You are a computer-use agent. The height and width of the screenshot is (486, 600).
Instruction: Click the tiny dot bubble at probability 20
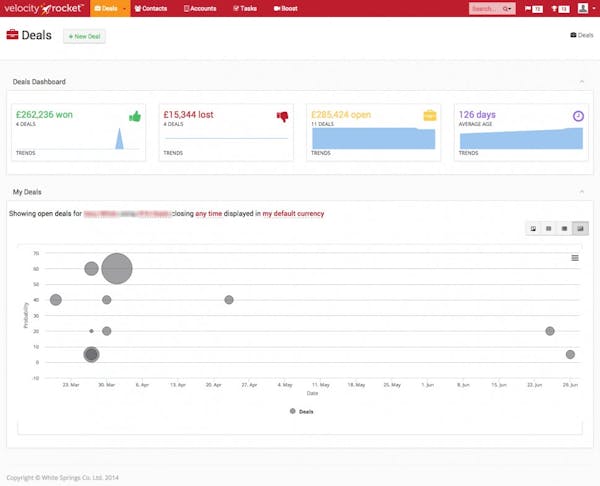pos(91,331)
